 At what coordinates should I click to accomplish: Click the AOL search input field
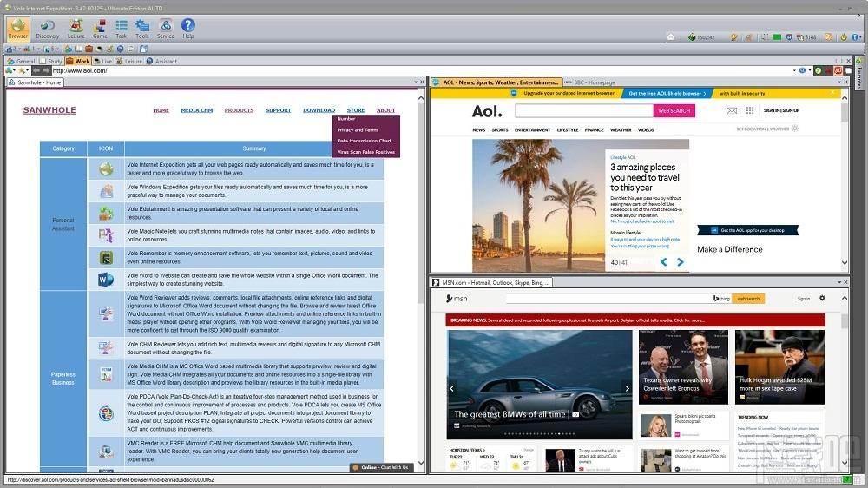[584, 111]
